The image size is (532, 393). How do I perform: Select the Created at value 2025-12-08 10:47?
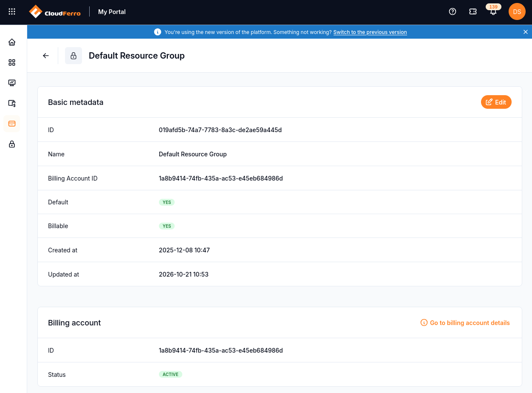pos(184,250)
